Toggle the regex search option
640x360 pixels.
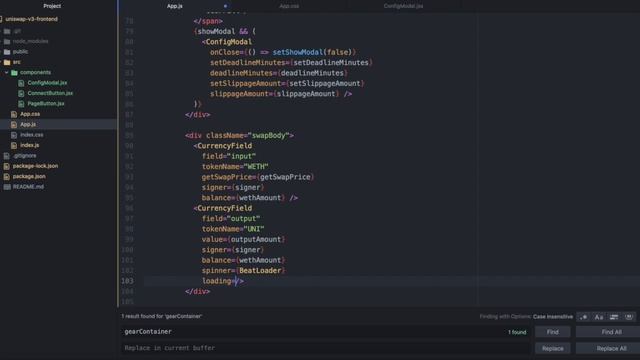click(x=584, y=317)
